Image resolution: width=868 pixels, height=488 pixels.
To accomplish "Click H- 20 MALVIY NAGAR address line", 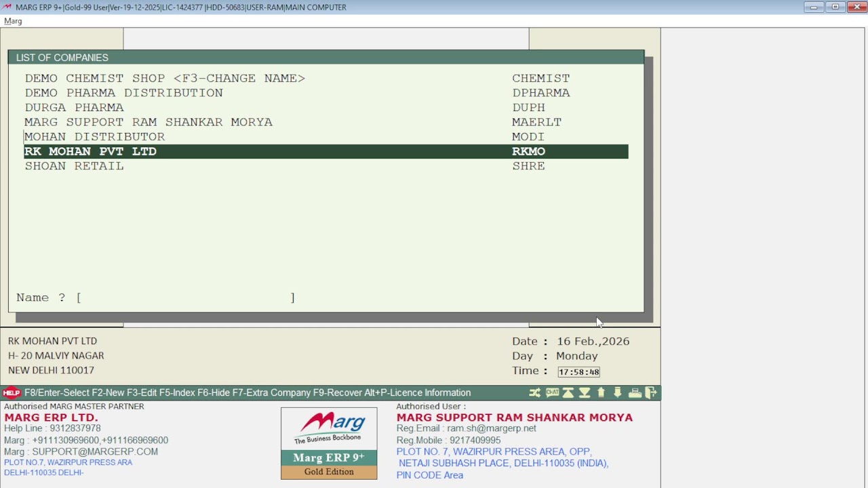I will click(x=56, y=356).
